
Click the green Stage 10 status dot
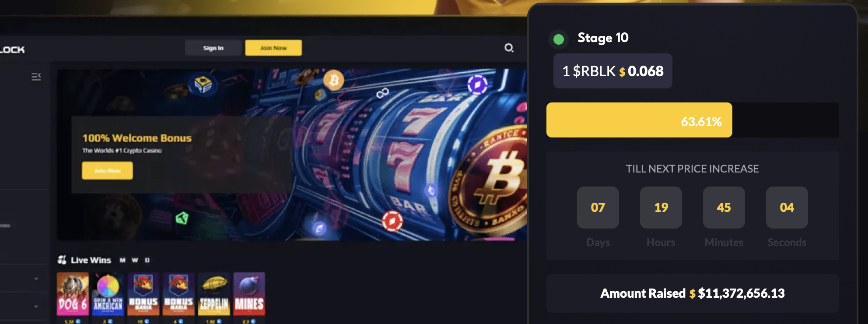pyautogui.click(x=559, y=39)
